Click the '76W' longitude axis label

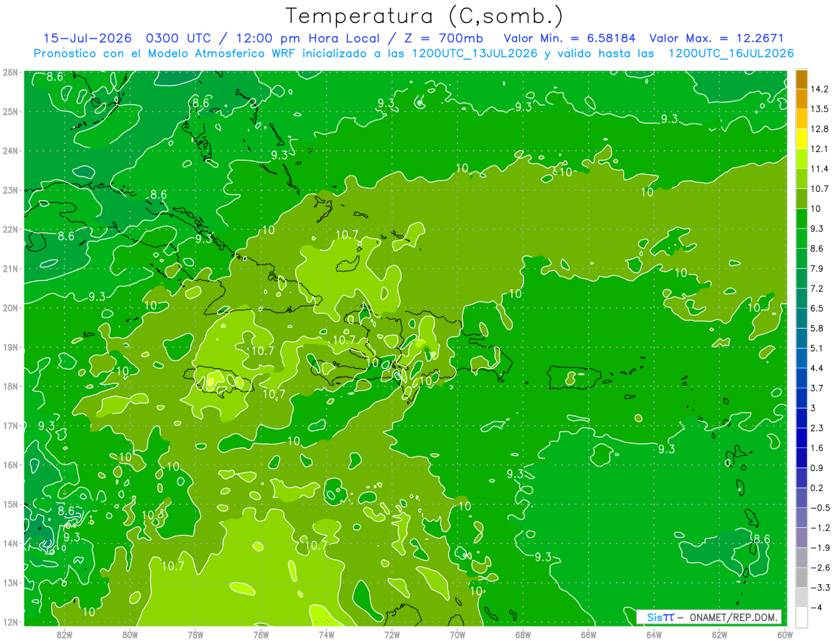coord(261,634)
